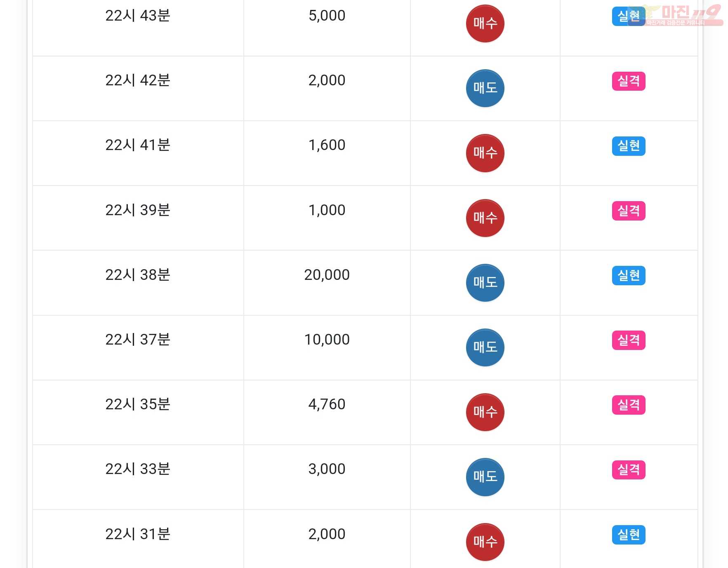Click the blue 매도 icon for 22시 33분
The width and height of the screenshot is (728, 568).
pyautogui.click(x=485, y=477)
